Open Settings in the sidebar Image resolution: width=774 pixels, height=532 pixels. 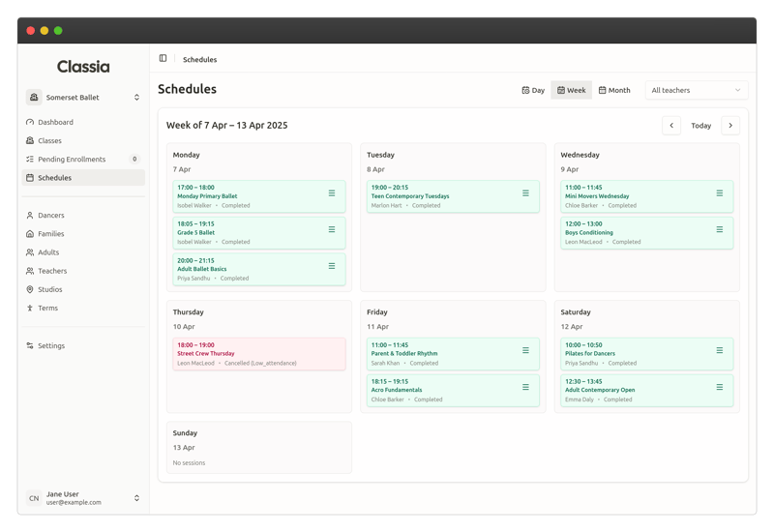[83, 345]
